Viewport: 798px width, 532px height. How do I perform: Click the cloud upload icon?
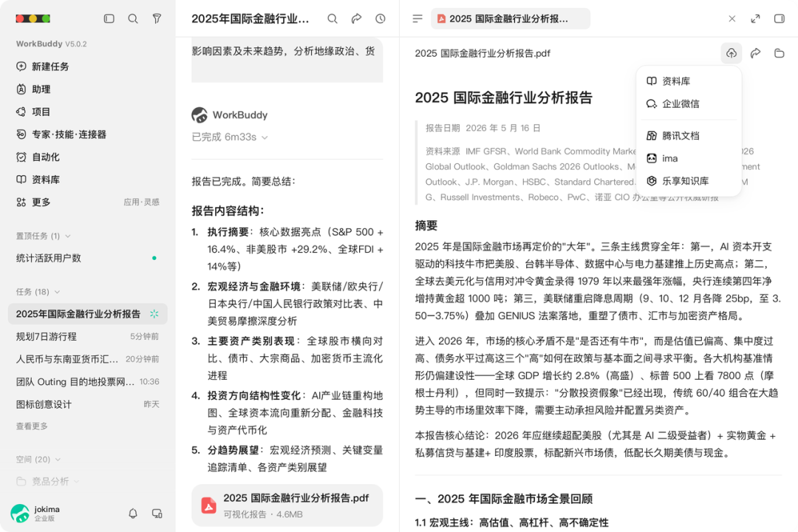pyautogui.click(x=731, y=53)
